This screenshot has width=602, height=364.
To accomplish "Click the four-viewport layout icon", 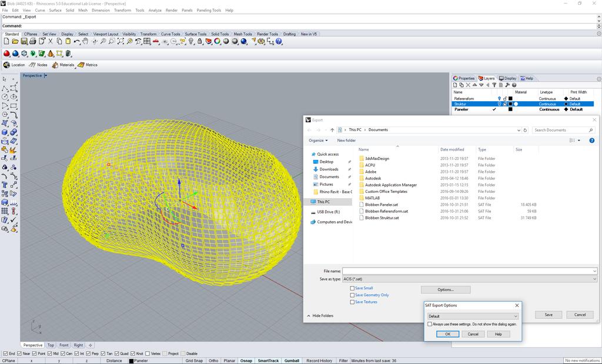I will point(147,42).
